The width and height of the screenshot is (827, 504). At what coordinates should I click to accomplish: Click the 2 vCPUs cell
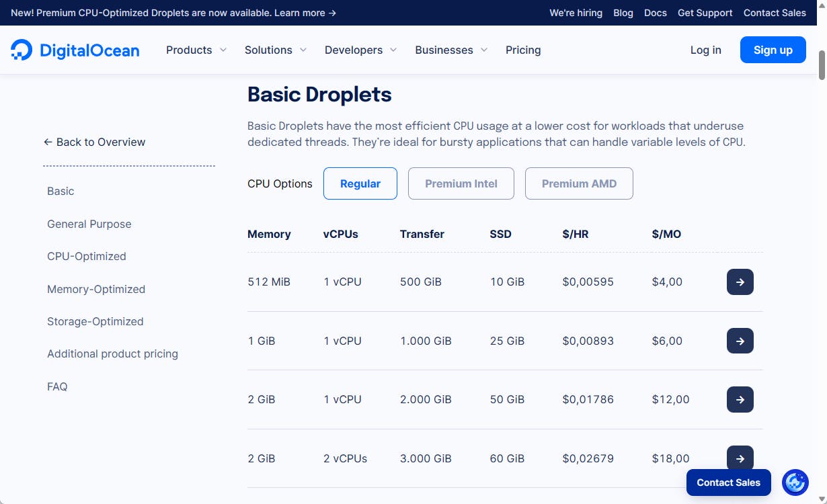tap(346, 458)
